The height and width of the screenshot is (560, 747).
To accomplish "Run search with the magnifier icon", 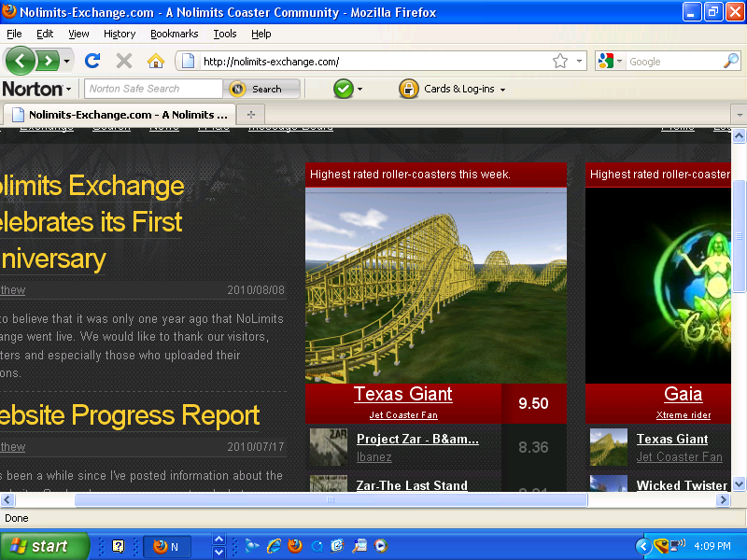I will coord(731,61).
